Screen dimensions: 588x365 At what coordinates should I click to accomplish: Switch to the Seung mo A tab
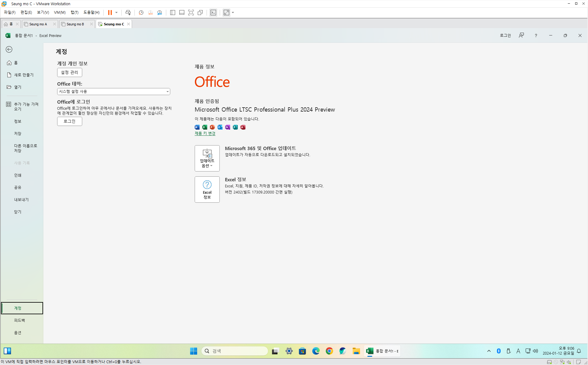pos(38,24)
